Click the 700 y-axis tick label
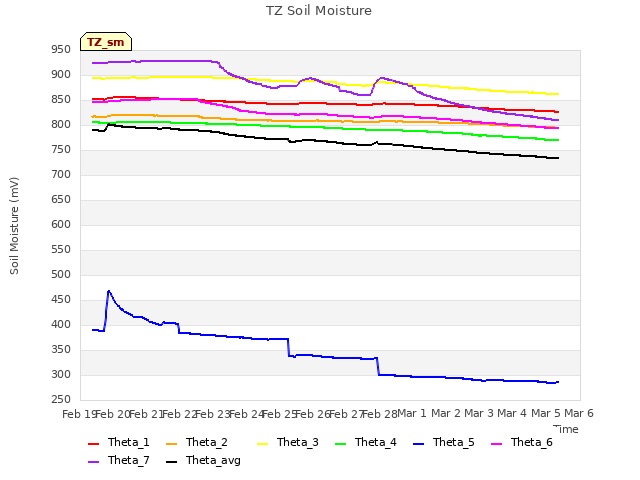This screenshot has width=640, height=480. (61, 175)
